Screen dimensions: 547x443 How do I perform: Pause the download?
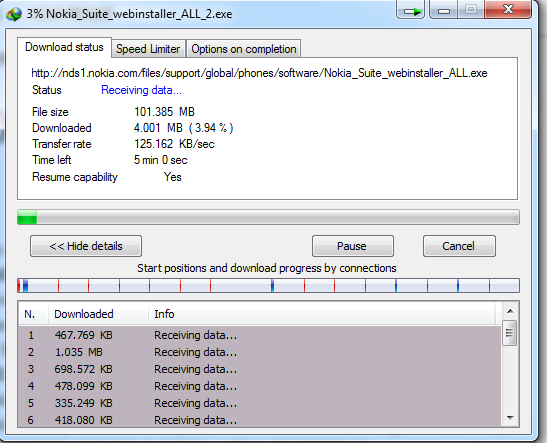[353, 246]
